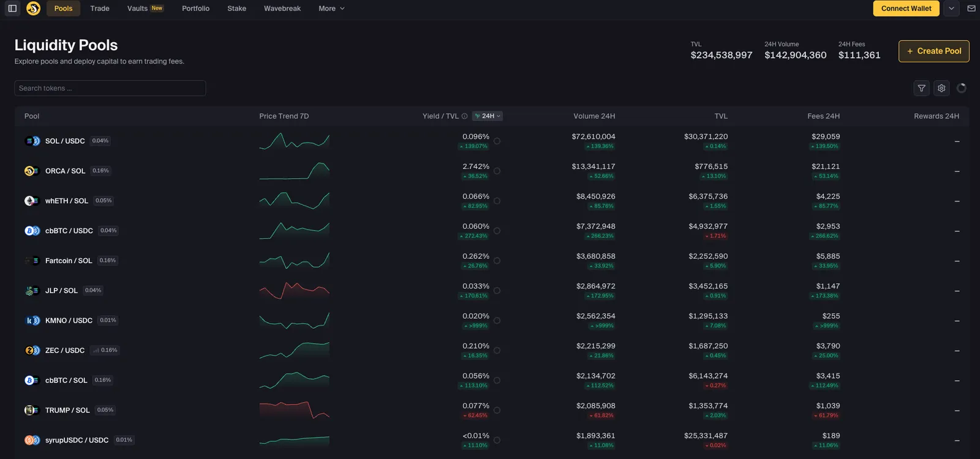Toggle the sidebar panel icon
Screen dimensions: 980x459
(12, 9)
